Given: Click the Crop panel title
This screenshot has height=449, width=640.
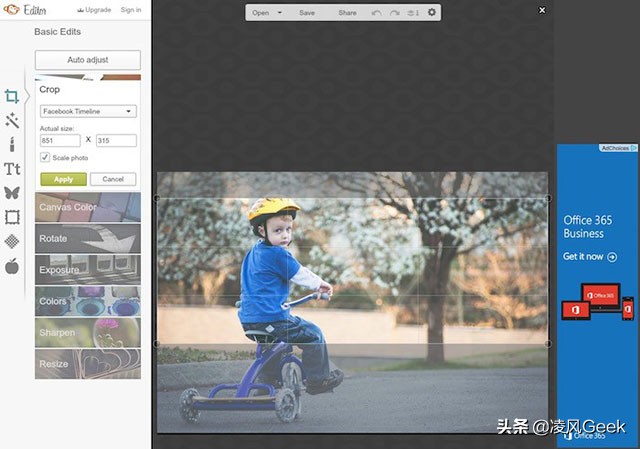Looking at the screenshot, I should click(x=49, y=89).
